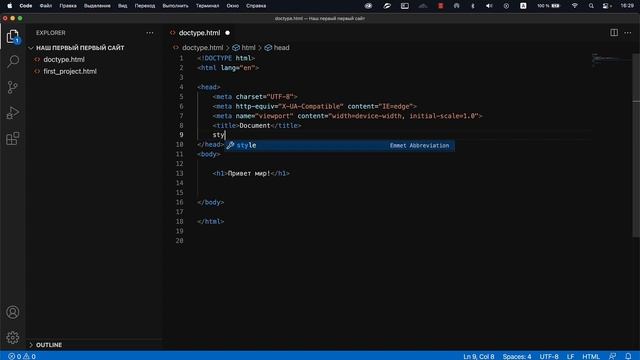The height and width of the screenshot is (360, 640).
Task: Open first_project.html in the explorer
Action: click(70, 71)
